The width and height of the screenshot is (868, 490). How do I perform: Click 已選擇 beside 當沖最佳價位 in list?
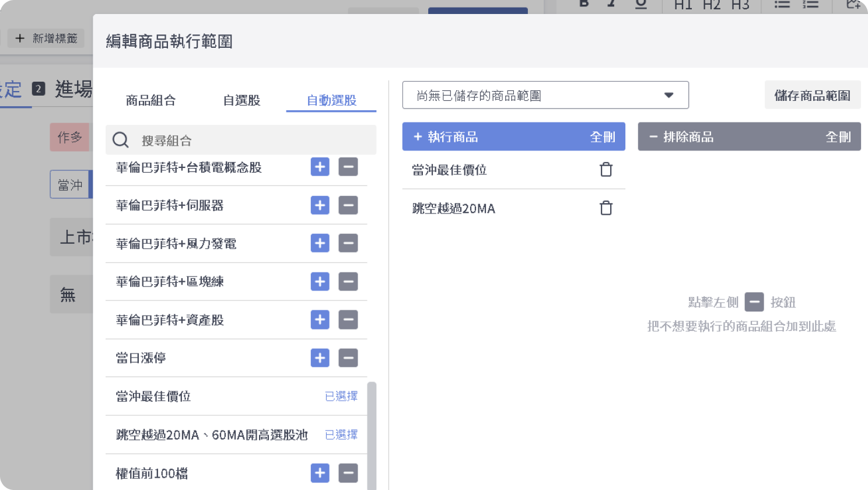tap(341, 397)
